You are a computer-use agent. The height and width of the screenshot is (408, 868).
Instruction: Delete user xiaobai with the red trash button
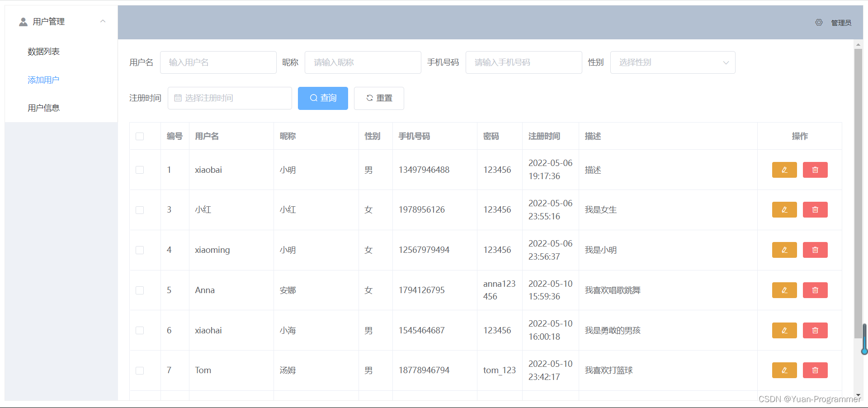[x=815, y=170]
